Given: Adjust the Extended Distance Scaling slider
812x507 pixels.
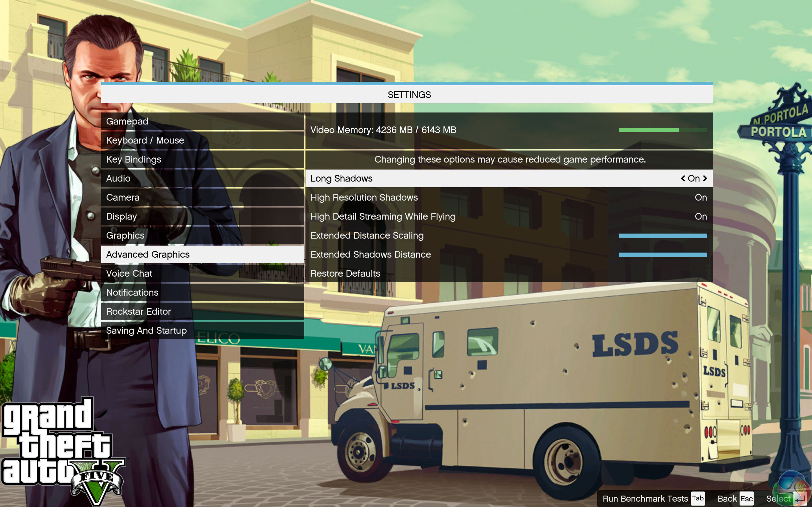Looking at the screenshot, I should (663, 236).
